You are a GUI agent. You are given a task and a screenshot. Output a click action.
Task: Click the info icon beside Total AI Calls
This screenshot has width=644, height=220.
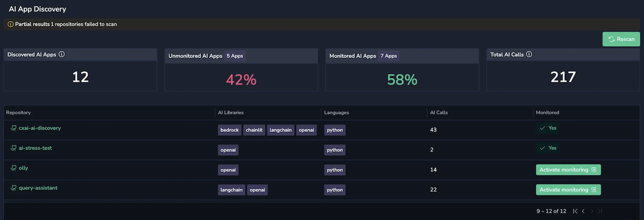click(529, 54)
